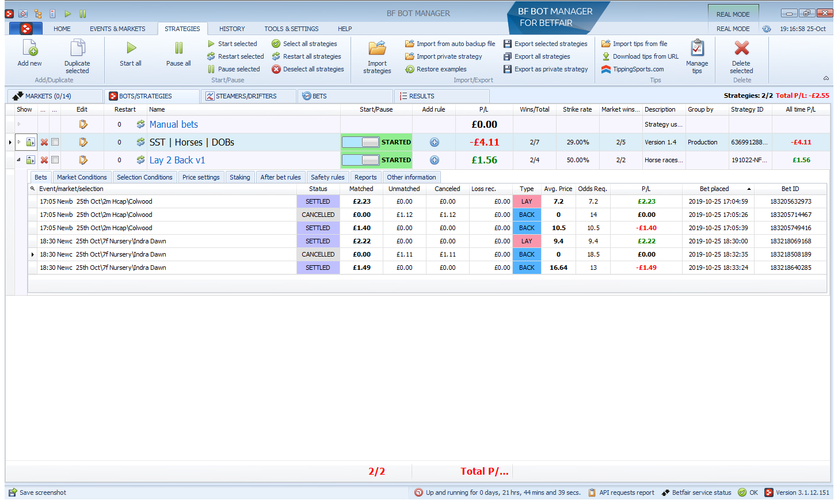Screen dimensions: 838x504
Task: Click refresh icon next to REAL MODE
Action: tap(767, 29)
